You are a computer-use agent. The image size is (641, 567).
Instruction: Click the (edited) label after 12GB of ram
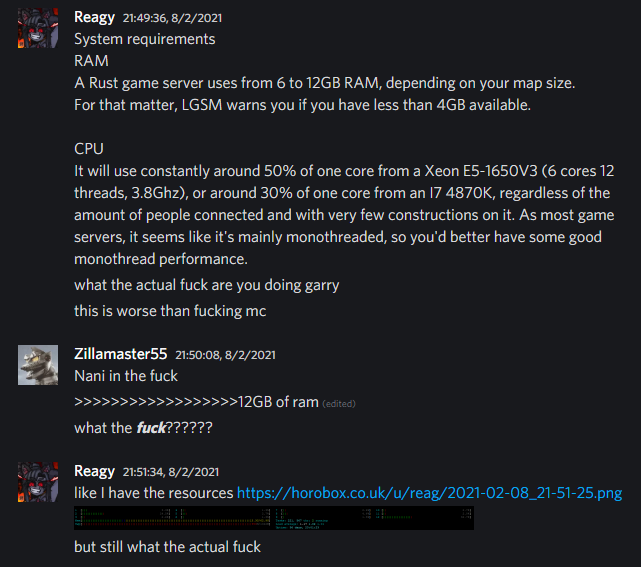coord(339,404)
